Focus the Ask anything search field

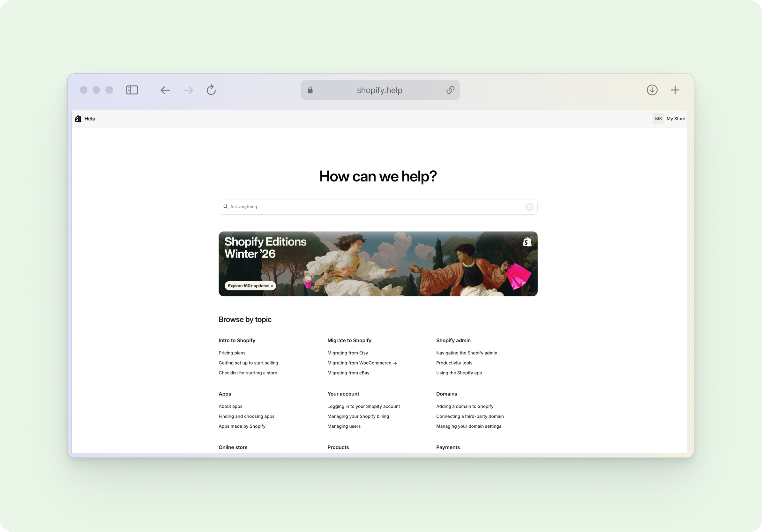coord(378,207)
